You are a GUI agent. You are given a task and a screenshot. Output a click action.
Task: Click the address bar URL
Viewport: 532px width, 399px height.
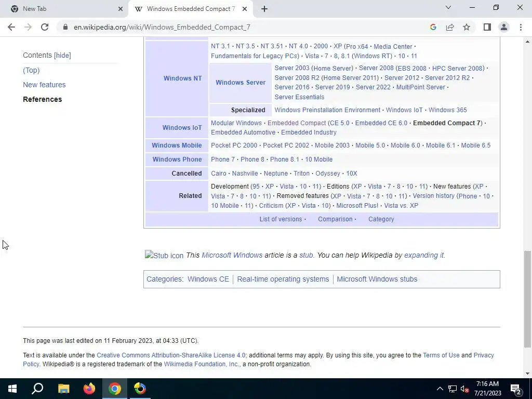tap(162, 27)
